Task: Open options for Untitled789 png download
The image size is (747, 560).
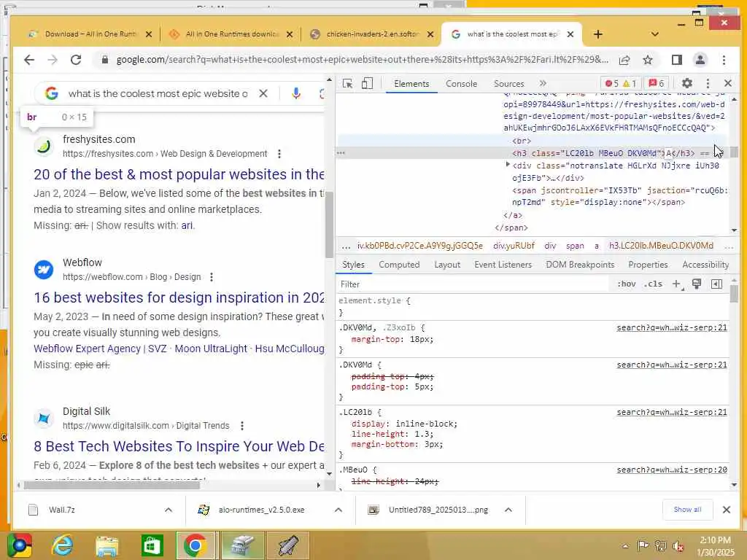Action: 508,510
